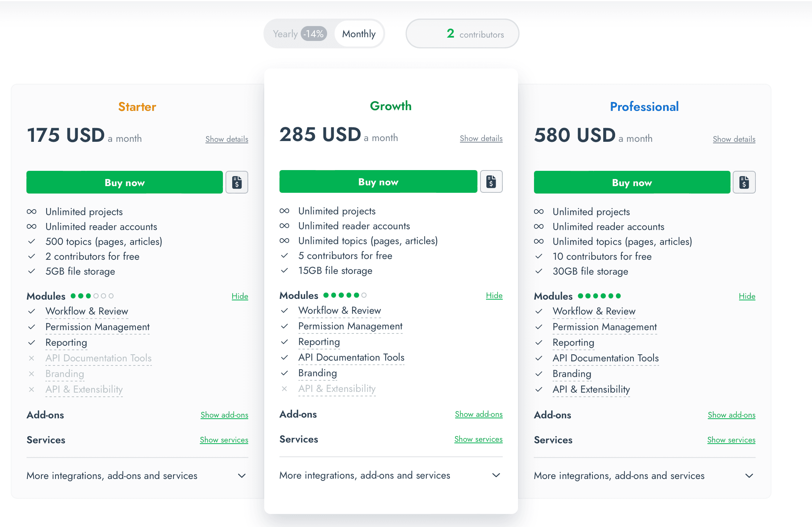This screenshot has width=812, height=527.
Task: Expand Growth More integrations, add-ons and services
Action: (496, 475)
